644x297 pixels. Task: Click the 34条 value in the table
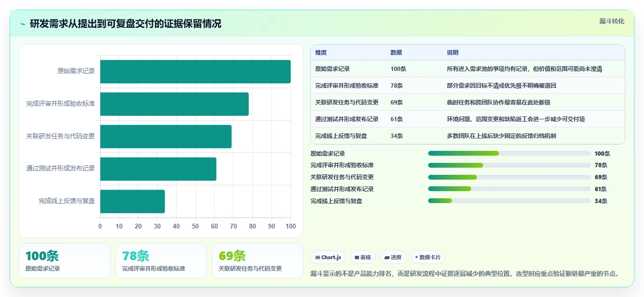(397, 136)
